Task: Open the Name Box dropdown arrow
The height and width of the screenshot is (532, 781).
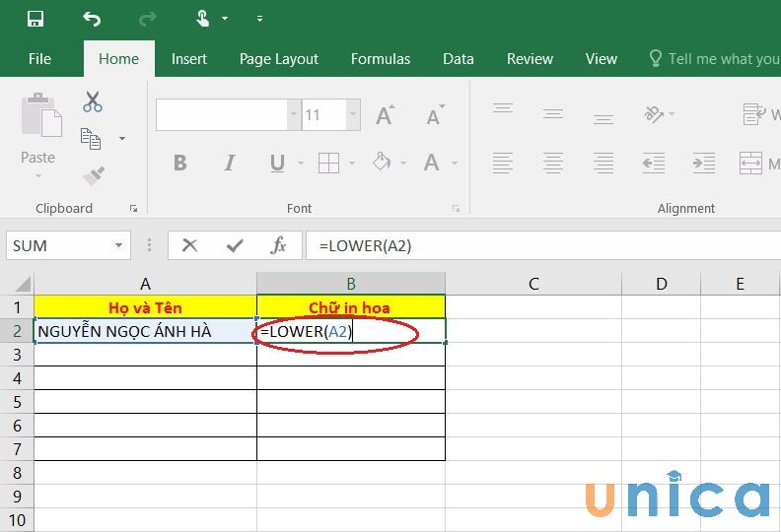Action: (119, 245)
